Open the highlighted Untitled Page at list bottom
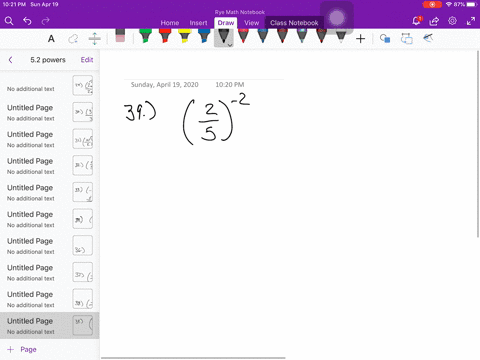The height and width of the screenshot is (360, 480). coord(50,326)
